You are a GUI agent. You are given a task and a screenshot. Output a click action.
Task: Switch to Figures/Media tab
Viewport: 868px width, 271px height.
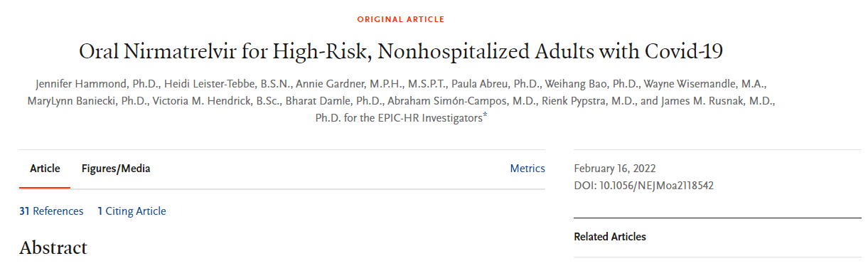point(116,169)
